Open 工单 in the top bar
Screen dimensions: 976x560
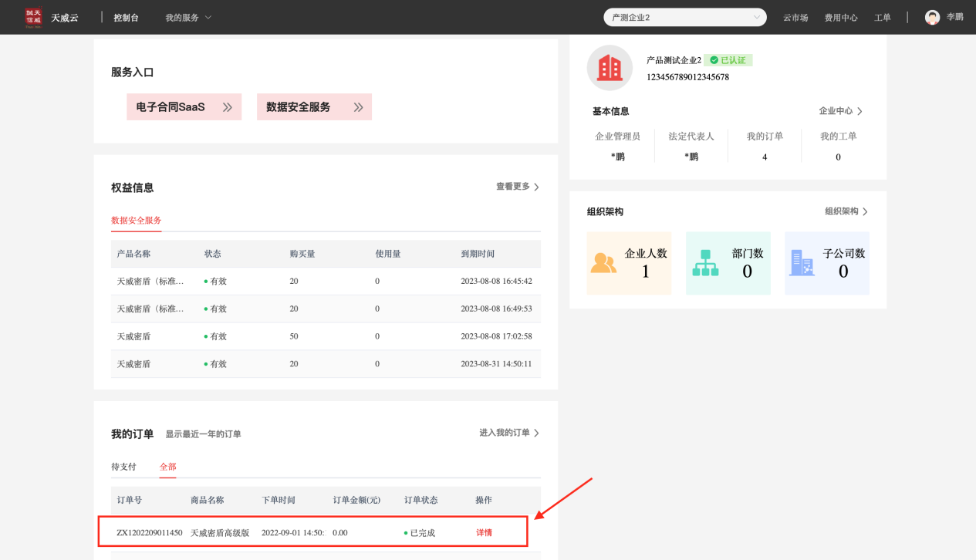(x=883, y=17)
